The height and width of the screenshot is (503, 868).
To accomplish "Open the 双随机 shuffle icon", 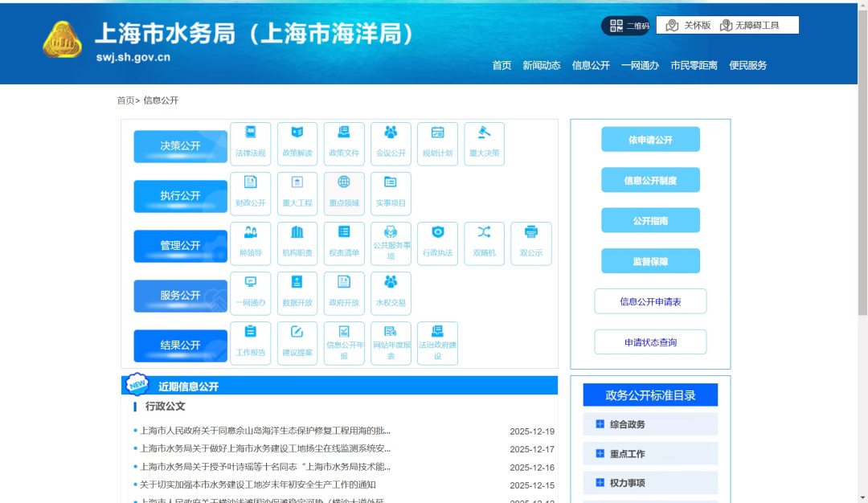I will point(484,243).
